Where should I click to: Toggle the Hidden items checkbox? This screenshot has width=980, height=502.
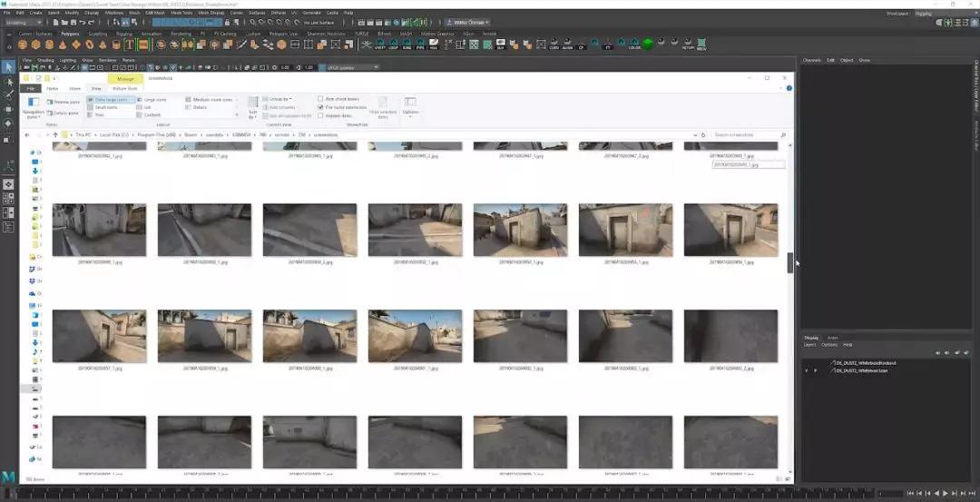coord(320,115)
